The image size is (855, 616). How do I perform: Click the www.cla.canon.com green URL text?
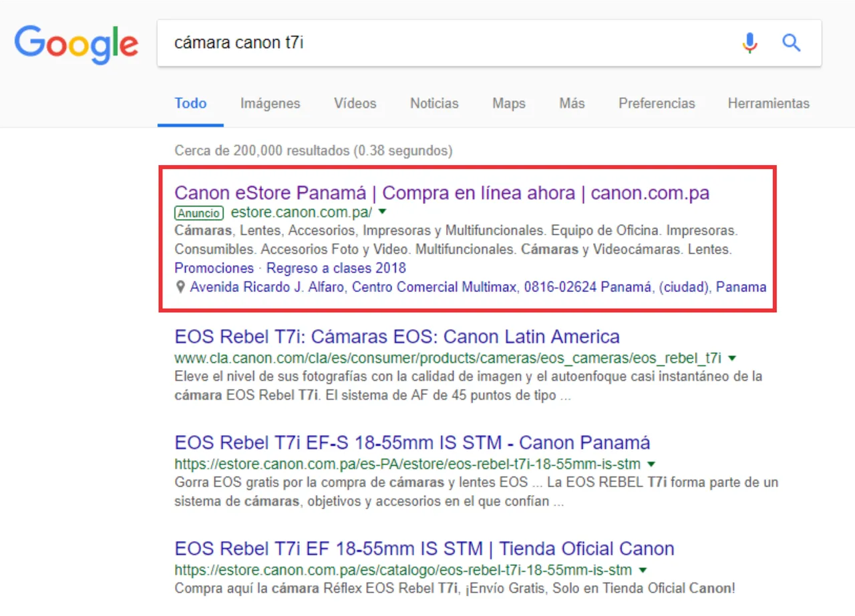click(448, 357)
